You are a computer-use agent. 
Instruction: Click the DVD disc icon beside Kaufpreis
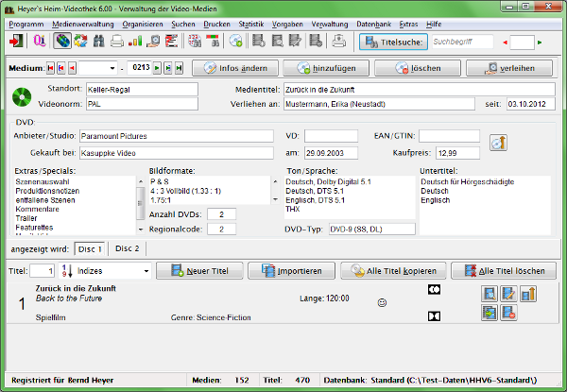pos(499,144)
